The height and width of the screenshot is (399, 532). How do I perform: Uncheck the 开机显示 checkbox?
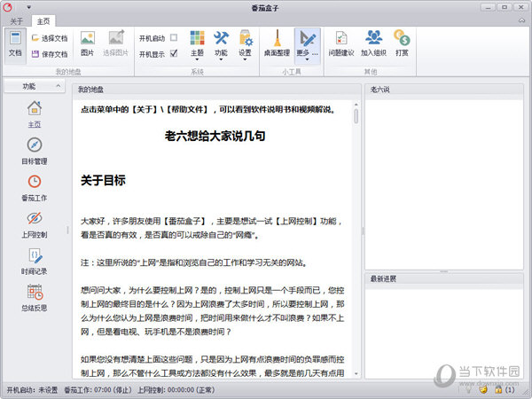click(174, 53)
